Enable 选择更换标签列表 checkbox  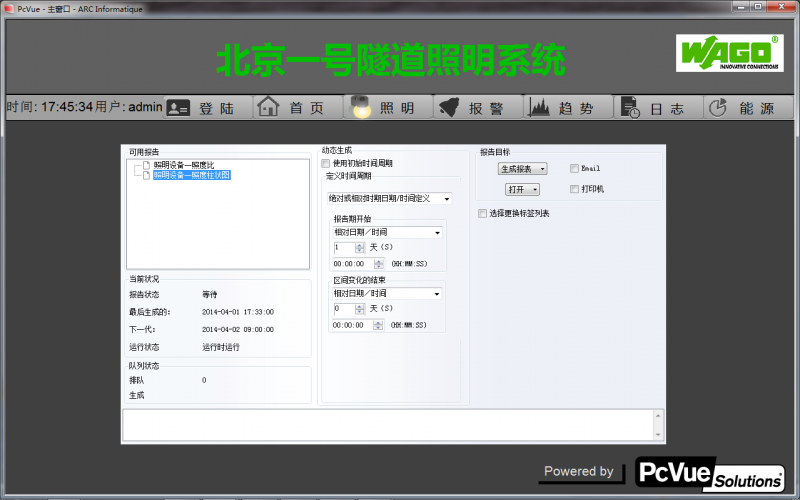[x=482, y=214]
